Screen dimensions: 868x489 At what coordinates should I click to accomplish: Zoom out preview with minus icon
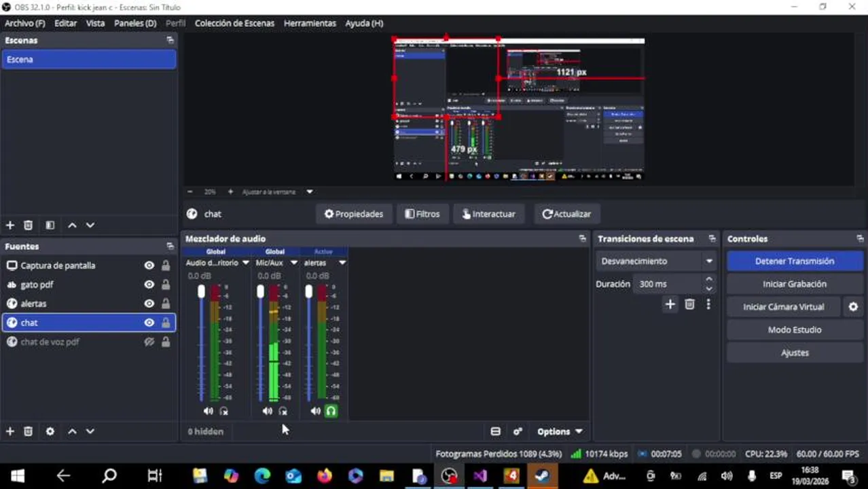pos(190,192)
